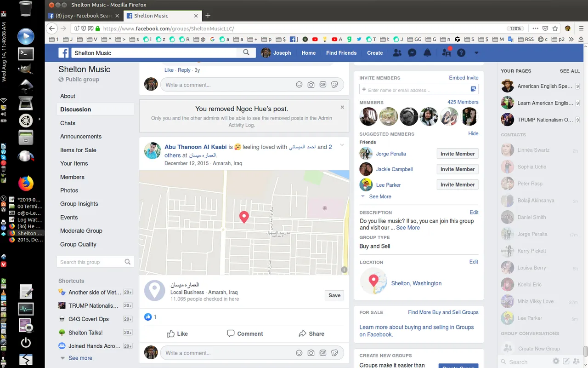Open Firefox page actions three-dot menu

coord(536,29)
